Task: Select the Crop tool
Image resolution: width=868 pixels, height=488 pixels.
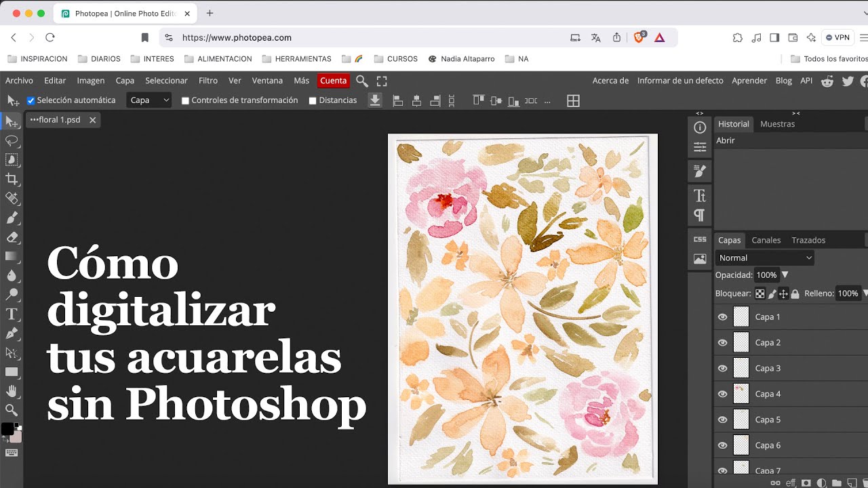Action: pos(12,179)
